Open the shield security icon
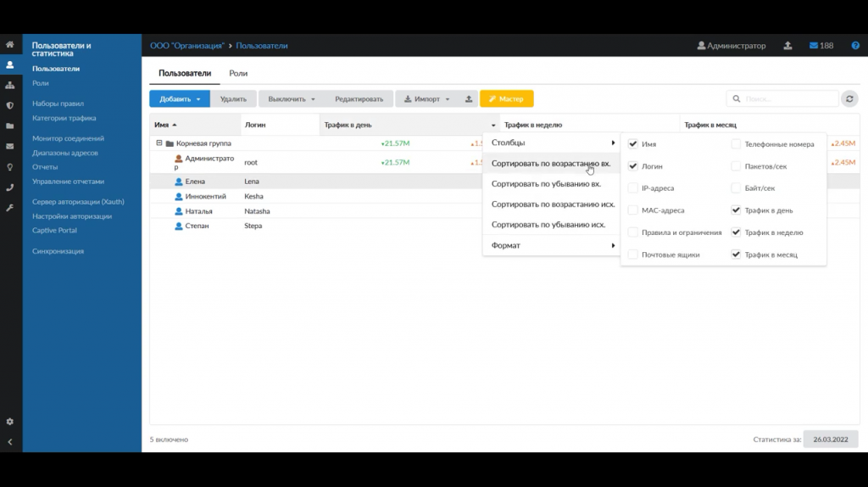 click(10, 105)
